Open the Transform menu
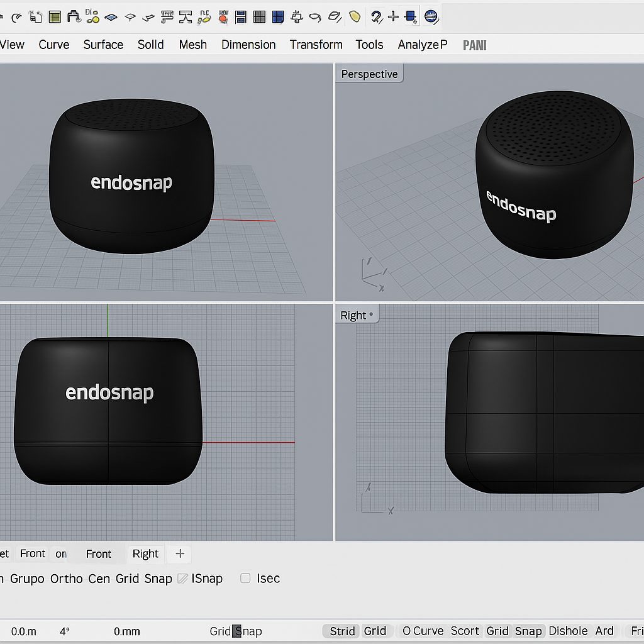The image size is (644, 644). [316, 45]
